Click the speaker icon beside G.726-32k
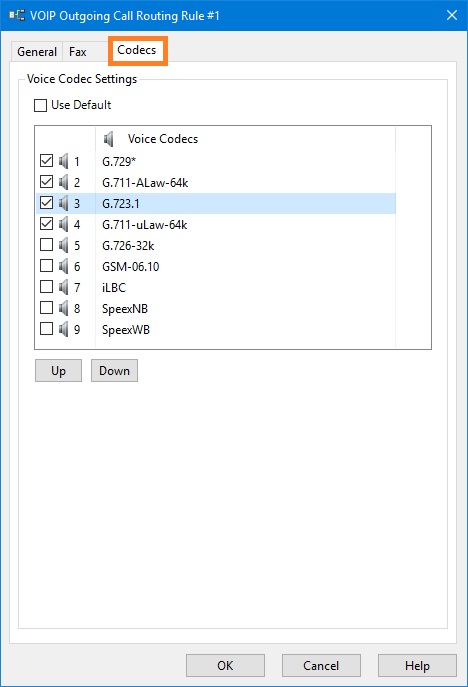The image size is (468, 687). pyautogui.click(x=64, y=245)
